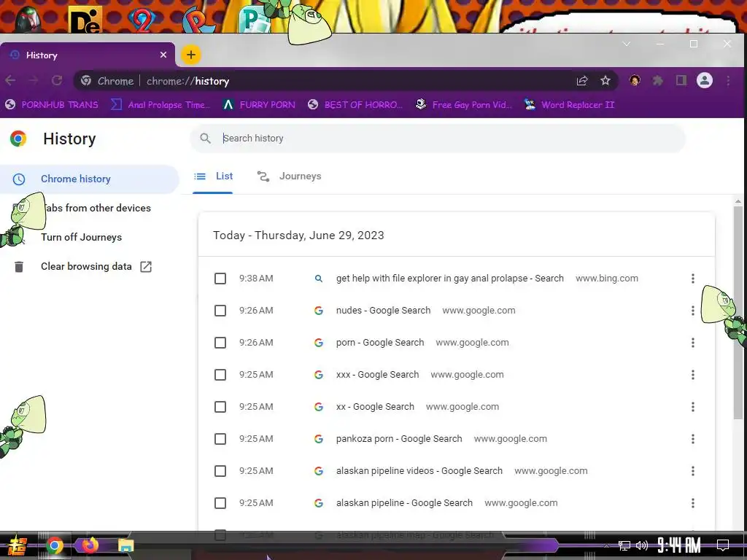This screenshot has height=560, width=747.
Task: Focus the Search history input field
Action: (x=438, y=138)
